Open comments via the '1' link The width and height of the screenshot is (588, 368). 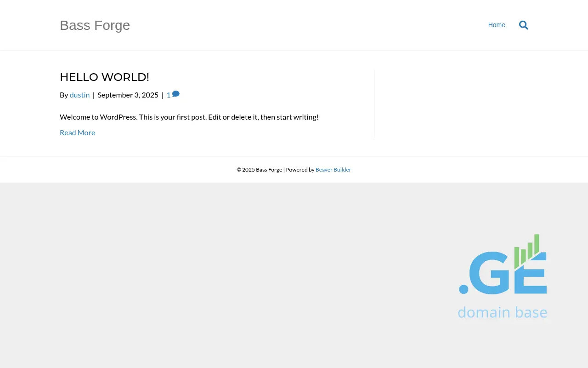click(x=169, y=94)
